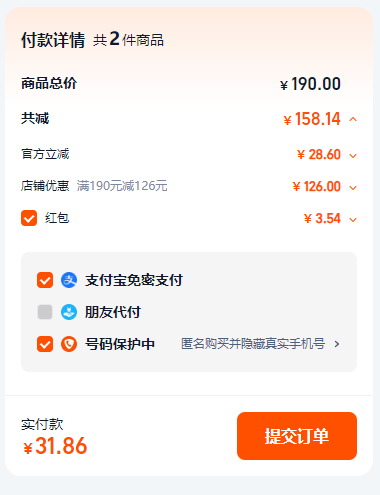Open 匿名购买并隐藏真实手机号 link
The image size is (380, 495).
tap(253, 344)
